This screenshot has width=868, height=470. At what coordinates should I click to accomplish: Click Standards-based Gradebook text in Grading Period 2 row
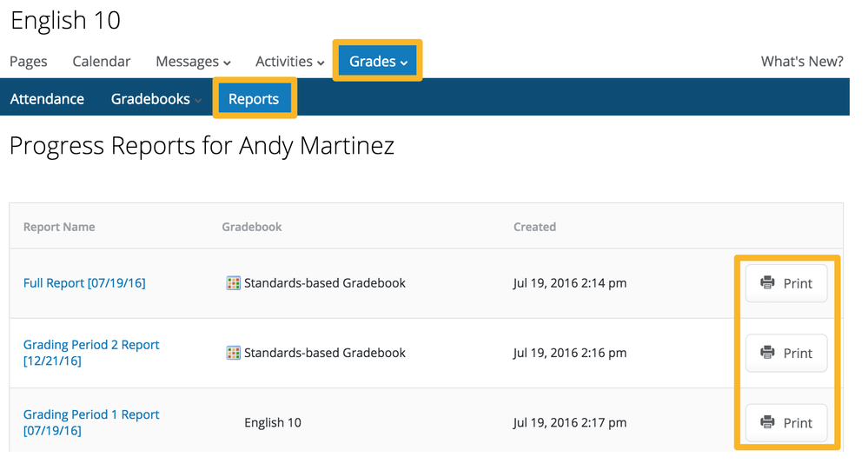(x=325, y=353)
